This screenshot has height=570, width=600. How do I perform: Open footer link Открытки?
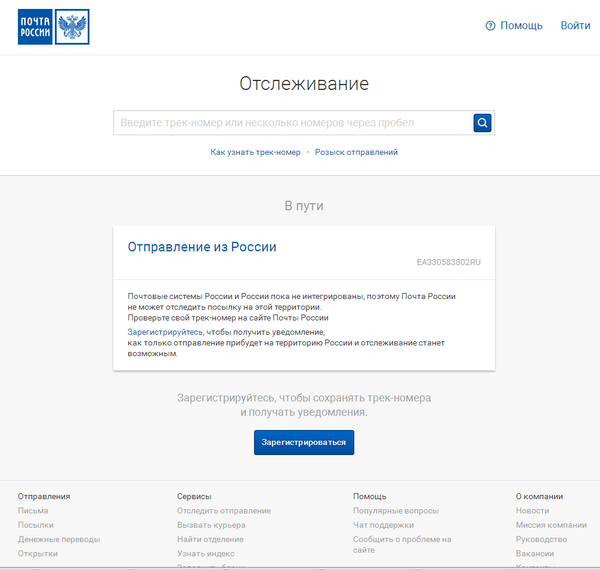pyautogui.click(x=38, y=554)
